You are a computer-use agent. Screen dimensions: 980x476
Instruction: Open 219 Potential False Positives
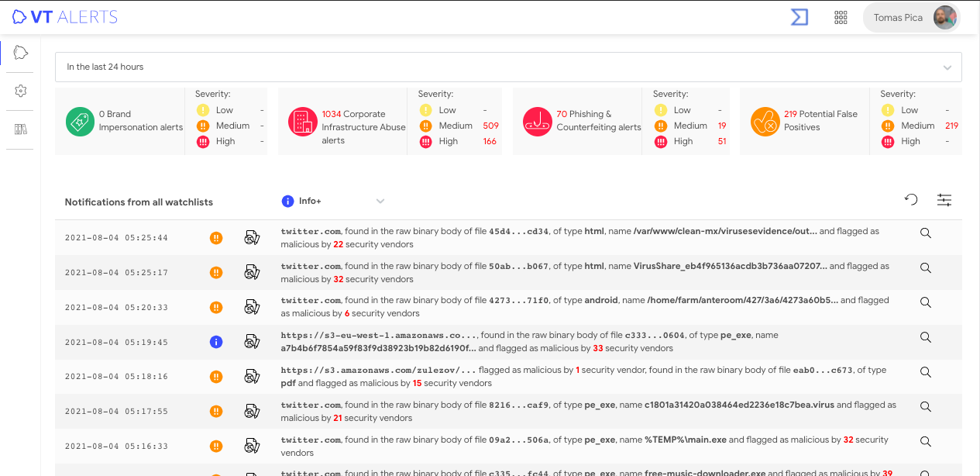[x=820, y=120]
